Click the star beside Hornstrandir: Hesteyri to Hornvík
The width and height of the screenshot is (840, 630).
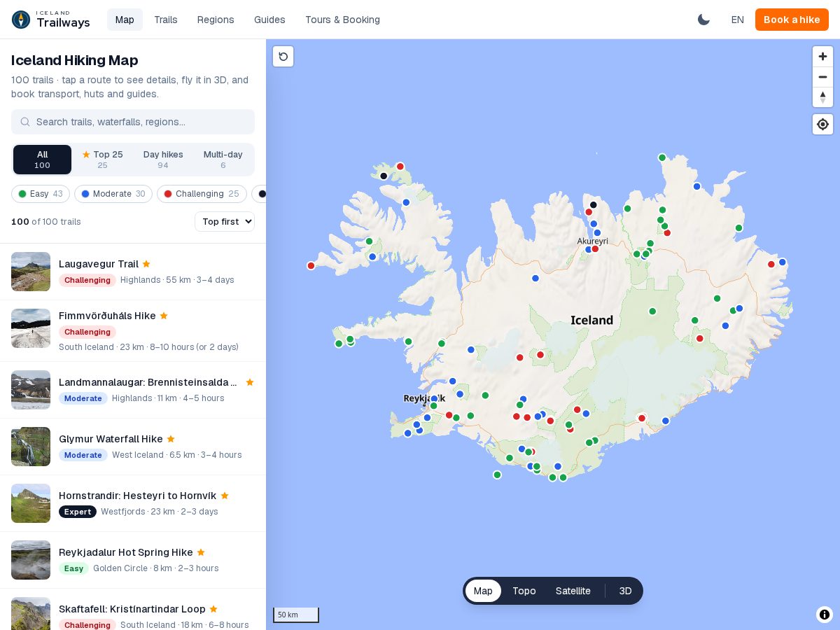225,496
